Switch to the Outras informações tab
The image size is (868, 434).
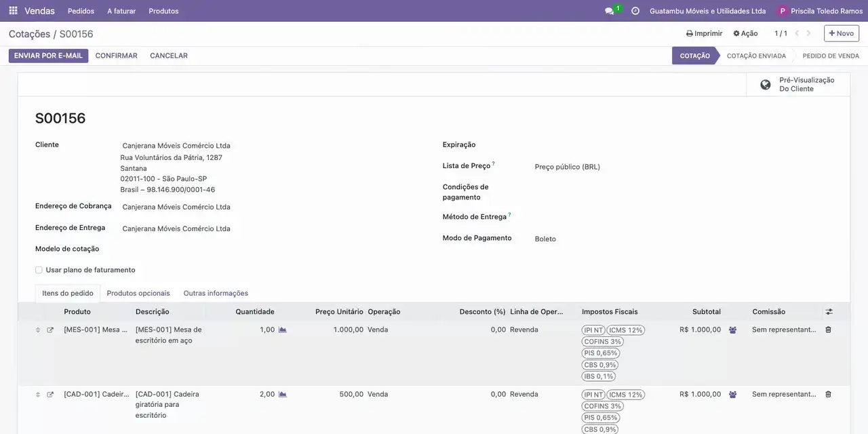216,293
